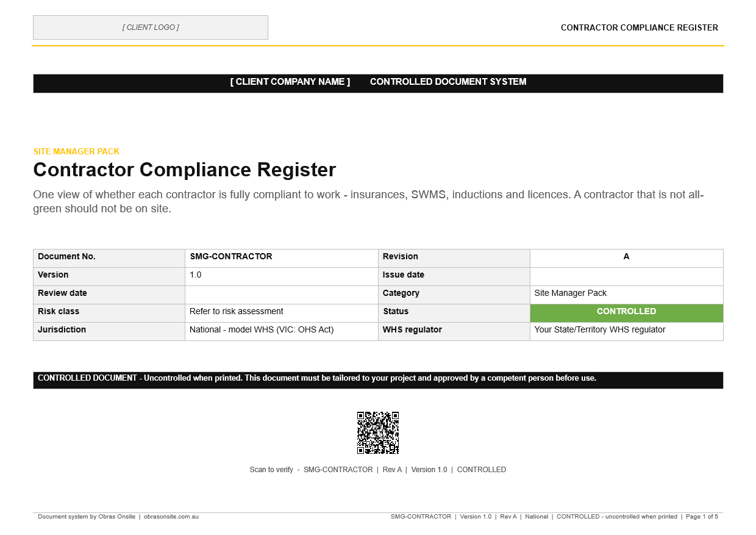This screenshot has height=535, width=756.
Task: Click the empty Review date value cell
Action: [x=282, y=295]
